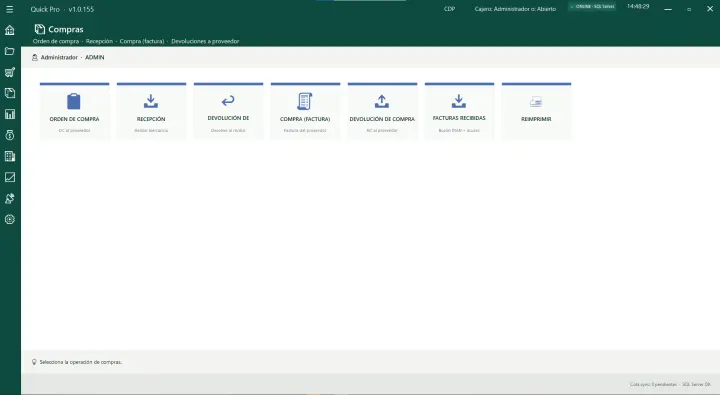Click the tools icon in the sidebar
The image size is (720, 395).
coord(10,198)
